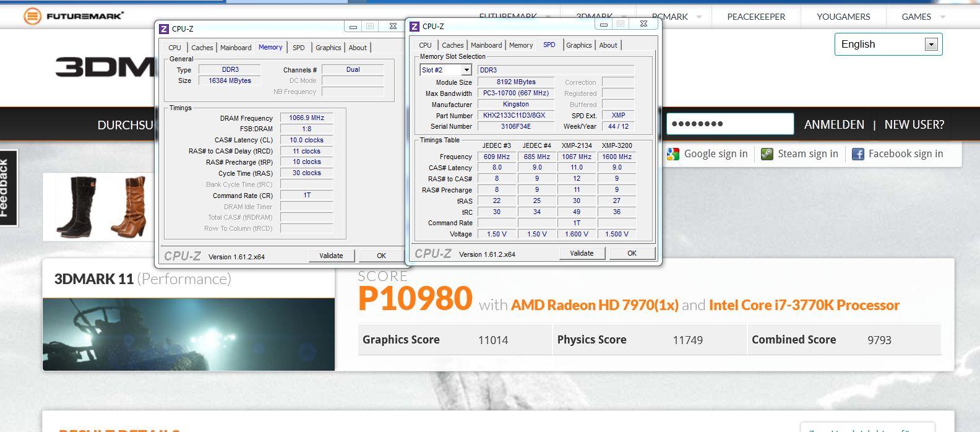Screen dimensions: 980x432
Task: Click the Max Bandwidth PC3-10700 (667 MHz) field
Action: click(515, 93)
